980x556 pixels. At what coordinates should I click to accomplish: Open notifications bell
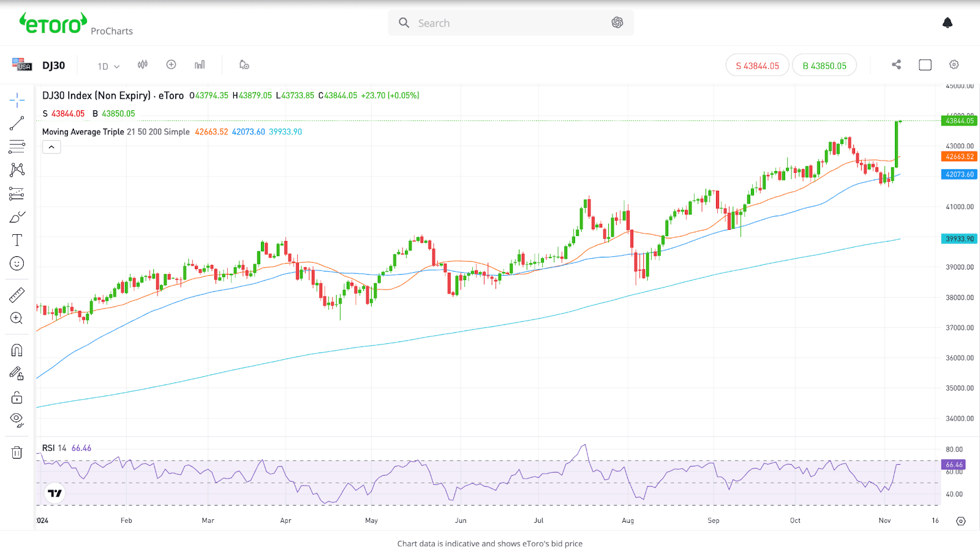coord(948,23)
